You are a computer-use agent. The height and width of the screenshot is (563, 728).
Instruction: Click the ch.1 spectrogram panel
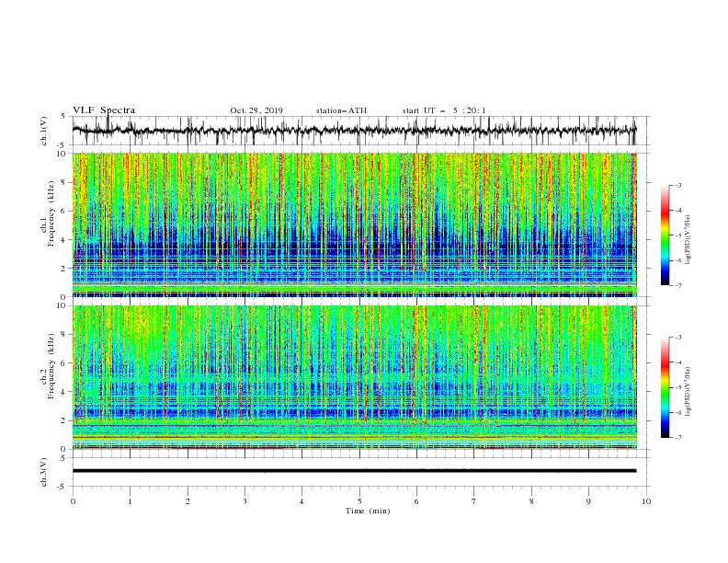point(354,224)
